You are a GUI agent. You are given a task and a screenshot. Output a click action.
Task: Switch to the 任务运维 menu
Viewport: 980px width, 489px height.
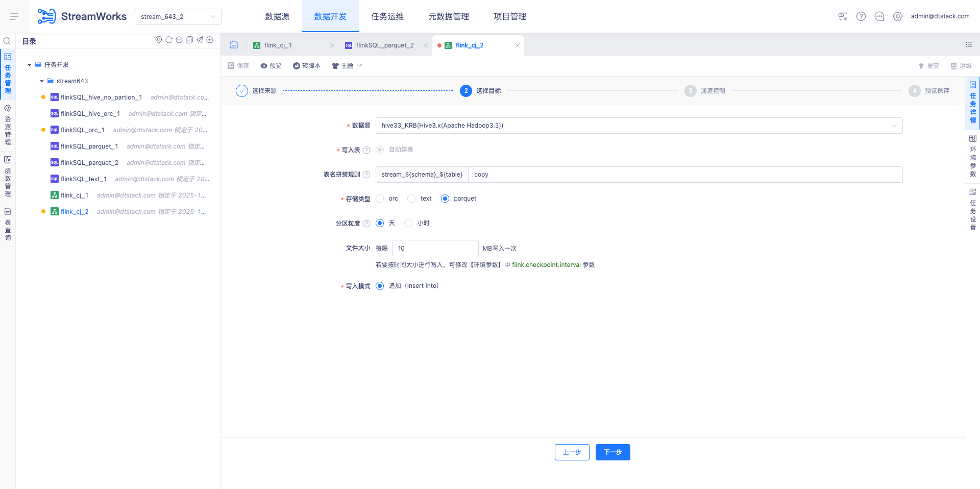[x=387, y=16]
